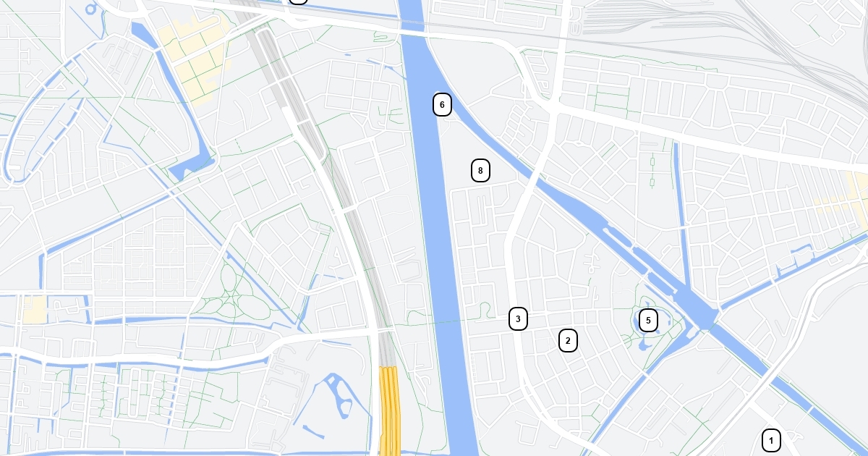Select map marker number 6
This screenshot has height=456, width=868.
pyautogui.click(x=443, y=104)
